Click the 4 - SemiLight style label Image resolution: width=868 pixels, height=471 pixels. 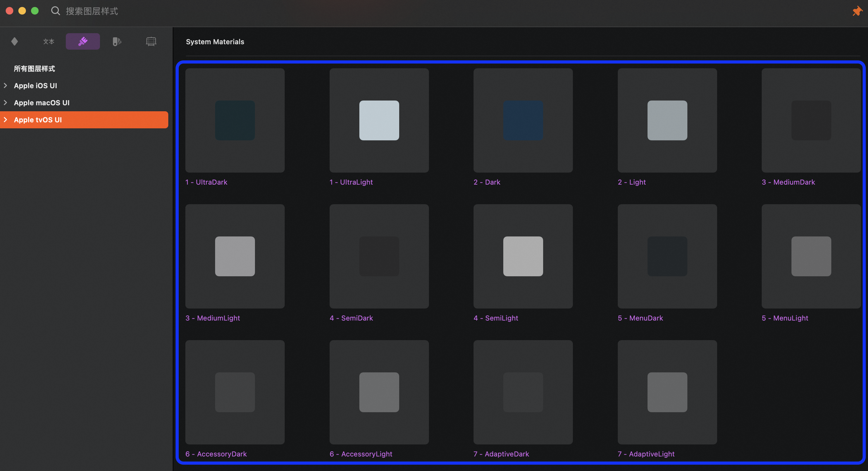coord(496,318)
